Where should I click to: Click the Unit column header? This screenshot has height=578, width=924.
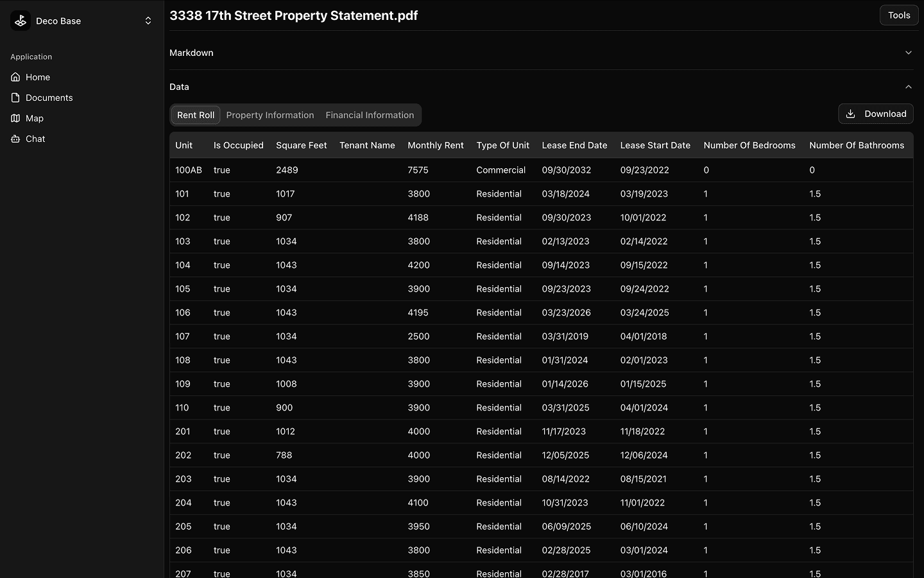184,145
